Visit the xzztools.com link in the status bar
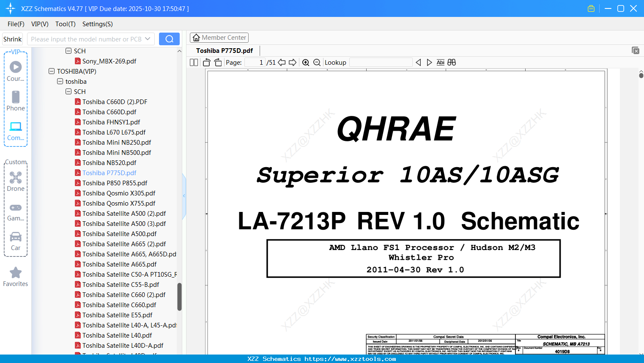Viewport: 644px width, 363px height. 350,359
